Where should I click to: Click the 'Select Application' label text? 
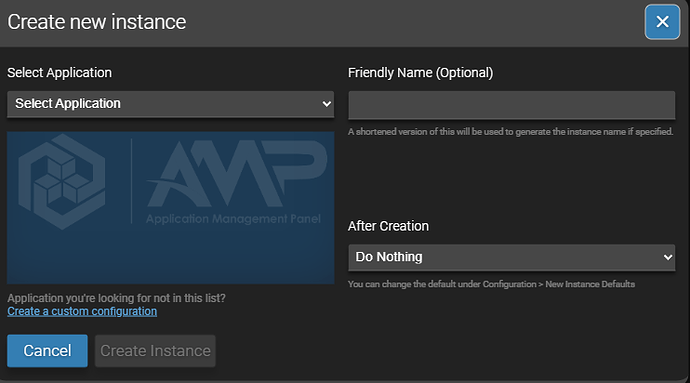coord(59,73)
